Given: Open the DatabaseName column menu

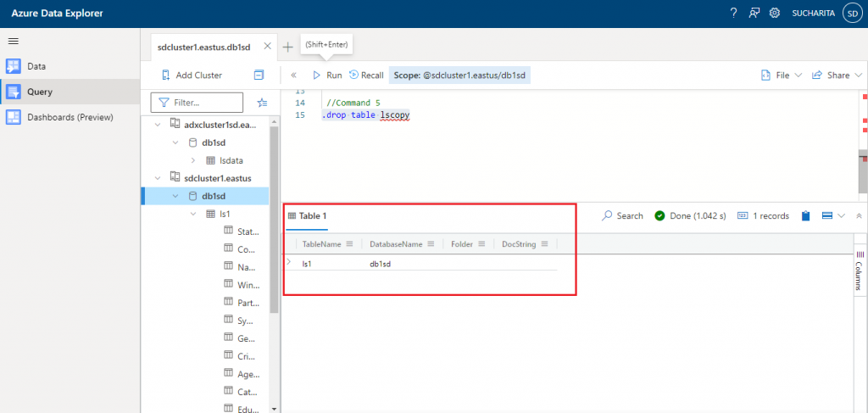Looking at the screenshot, I should point(431,243).
